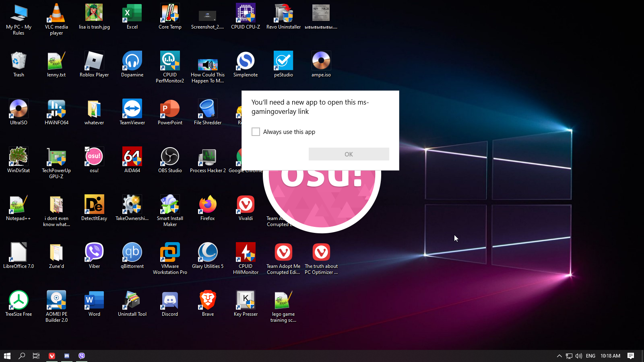Open the File Shredder shortcut
Screen dimensions: 644x362
(208, 112)
